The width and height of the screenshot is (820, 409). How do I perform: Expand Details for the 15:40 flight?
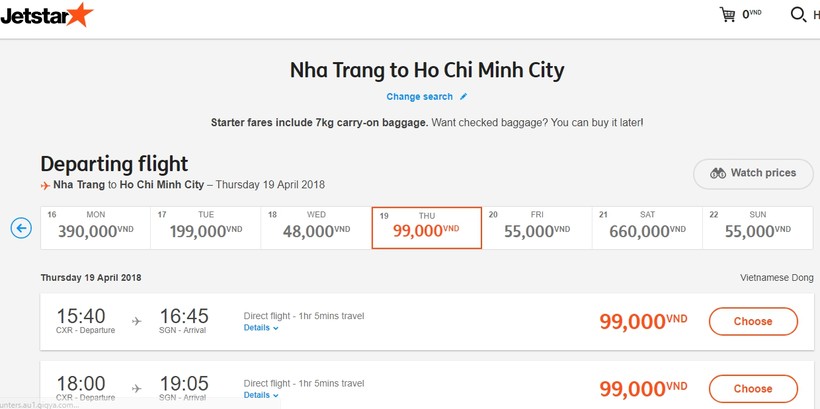pos(261,328)
